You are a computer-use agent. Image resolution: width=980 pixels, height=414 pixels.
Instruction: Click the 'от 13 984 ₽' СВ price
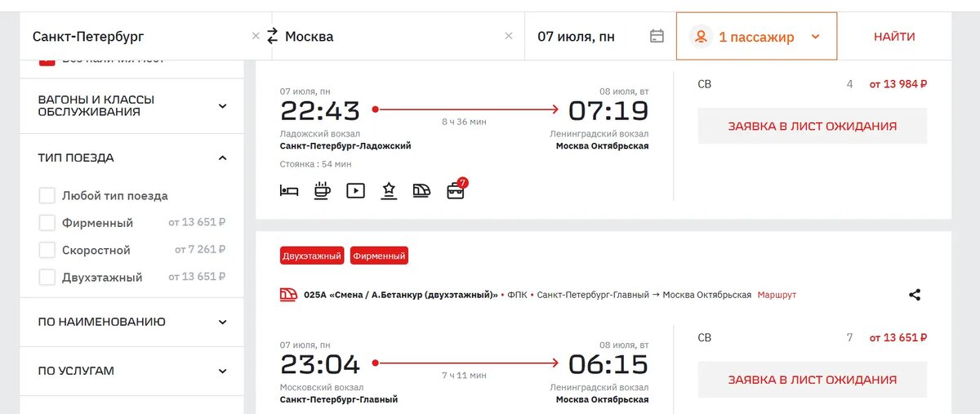pos(898,83)
